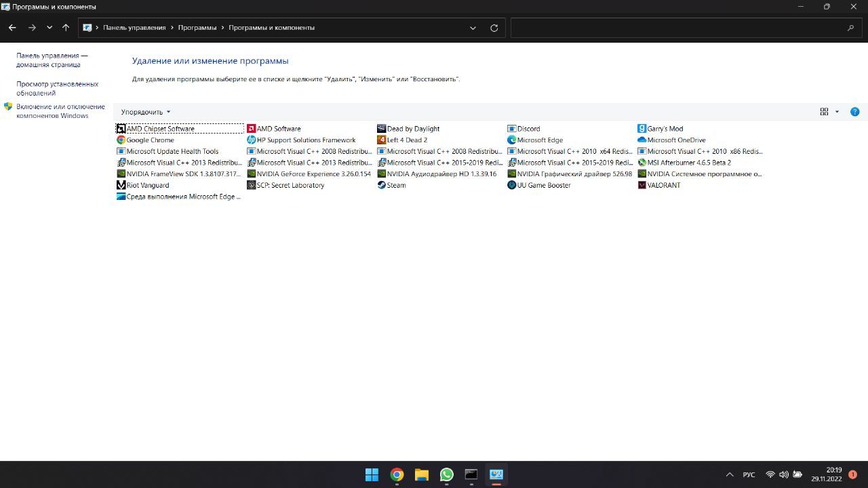Screen dimensions: 868x488
Task: Open File Explorer from the taskbar
Action: (x=422, y=474)
